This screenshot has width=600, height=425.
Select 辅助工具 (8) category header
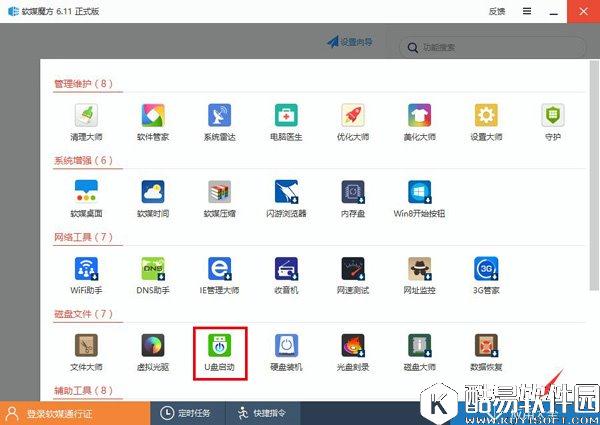(x=83, y=391)
